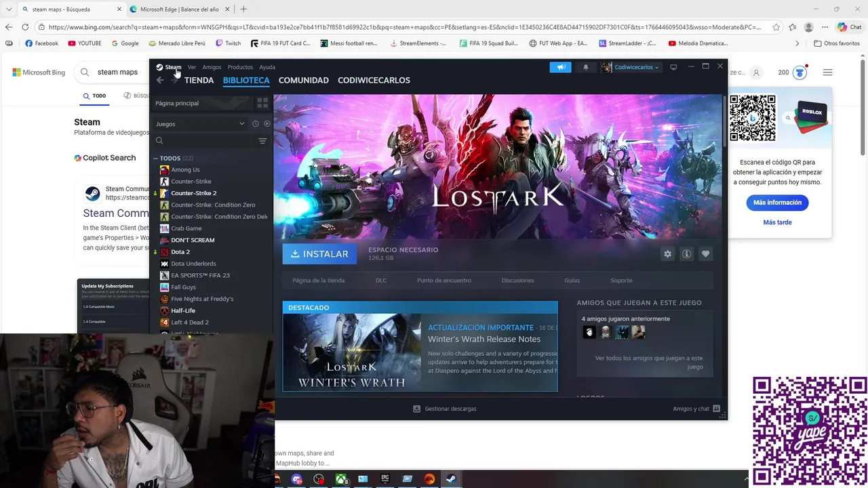Select the BIBLIOTECA tab

(x=246, y=80)
